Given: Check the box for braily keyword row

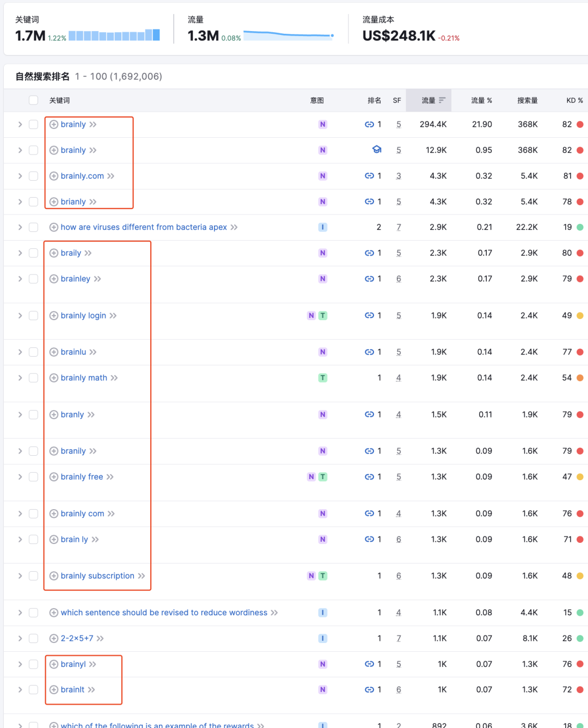Looking at the screenshot, I should [33, 253].
